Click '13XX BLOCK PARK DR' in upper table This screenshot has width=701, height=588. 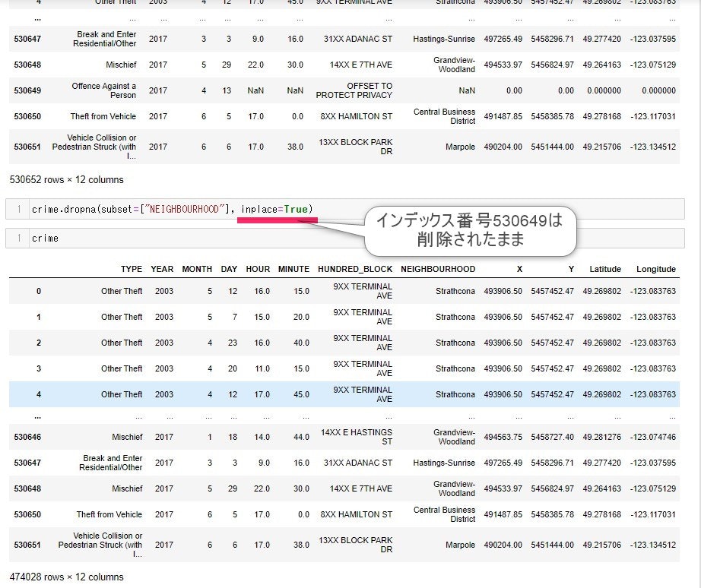click(355, 147)
